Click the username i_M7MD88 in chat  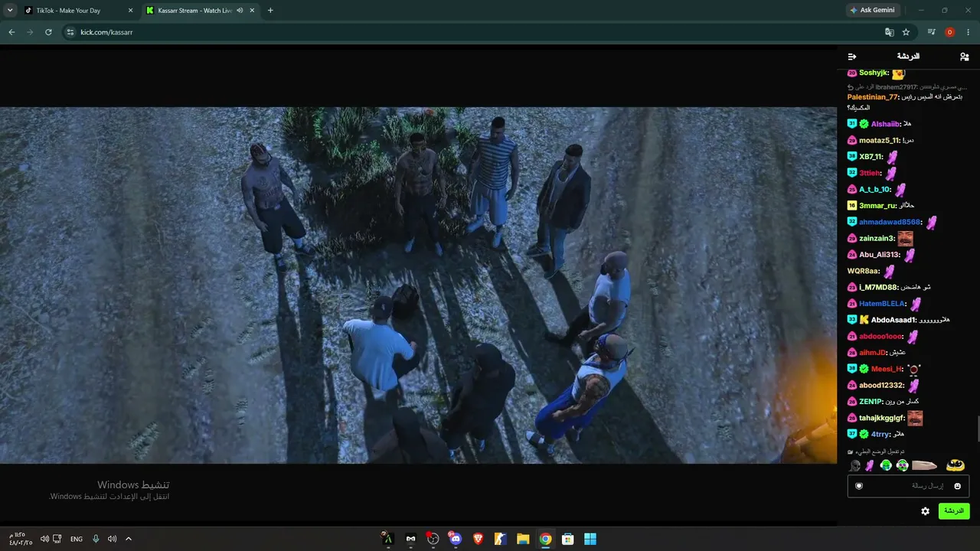tap(879, 288)
